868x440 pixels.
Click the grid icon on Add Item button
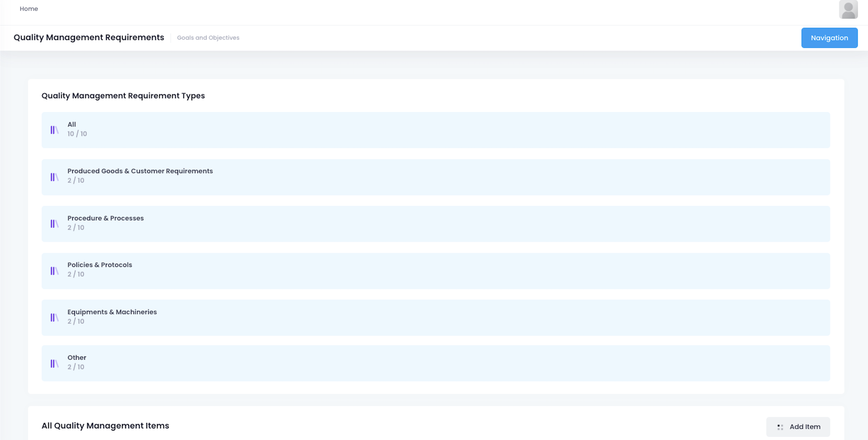click(780, 427)
